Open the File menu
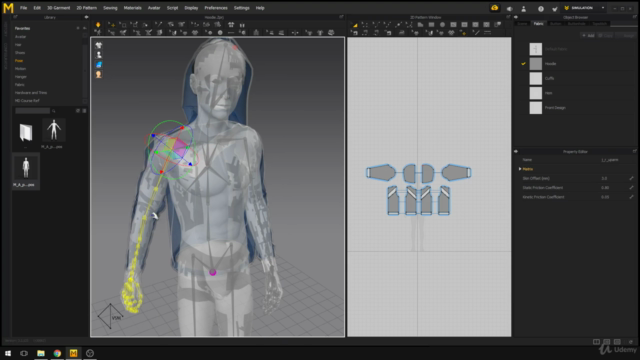This screenshot has height=360, width=640. pyautogui.click(x=24, y=8)
